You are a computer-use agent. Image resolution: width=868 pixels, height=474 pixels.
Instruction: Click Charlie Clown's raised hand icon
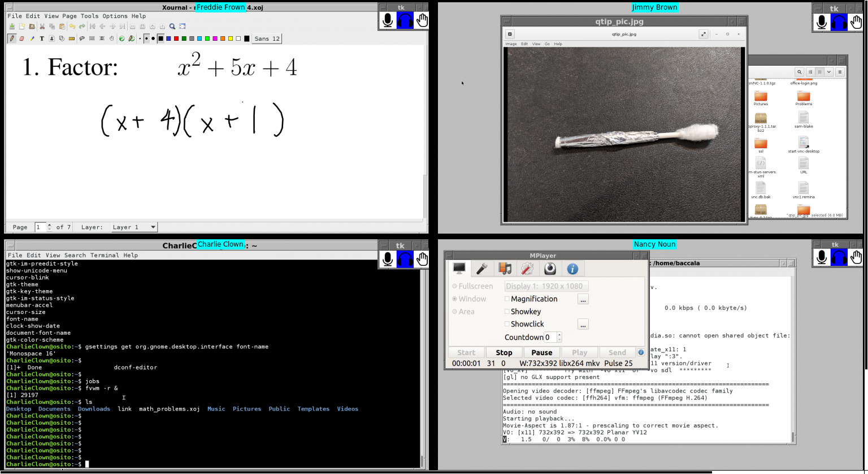[422, 259]
